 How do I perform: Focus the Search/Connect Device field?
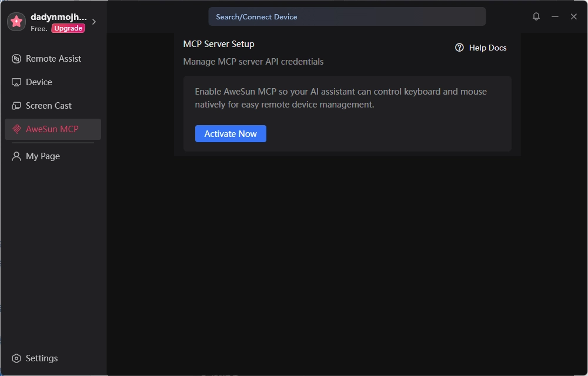click(347, 17)
